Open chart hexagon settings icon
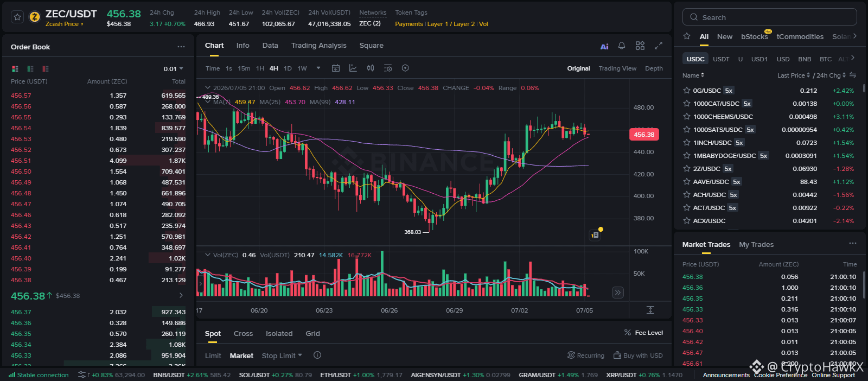This screenshot has height=381, width=868. (x=405, y=68)
